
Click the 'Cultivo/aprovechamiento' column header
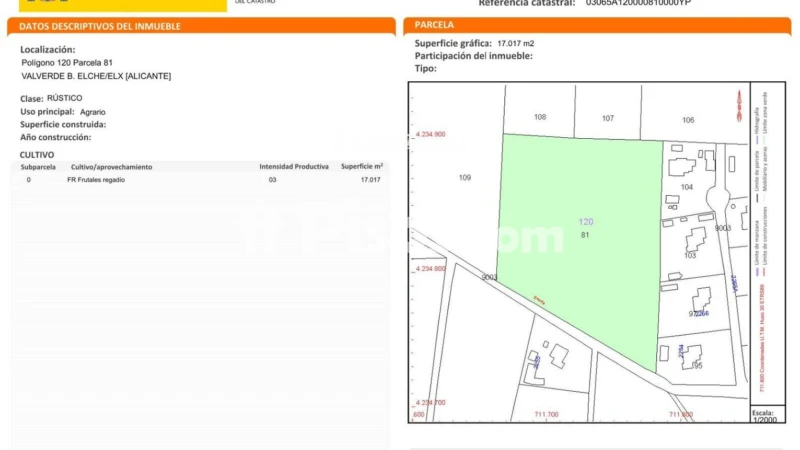(112, 167)
